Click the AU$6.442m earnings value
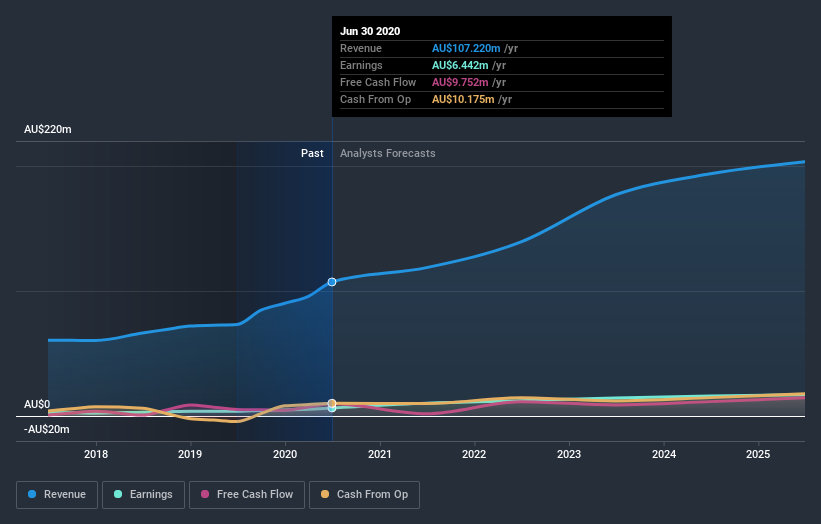 pos(460,65)
